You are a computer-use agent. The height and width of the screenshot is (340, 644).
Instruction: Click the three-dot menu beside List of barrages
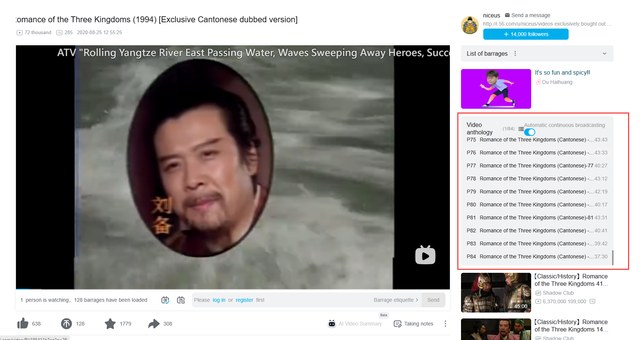515,53
